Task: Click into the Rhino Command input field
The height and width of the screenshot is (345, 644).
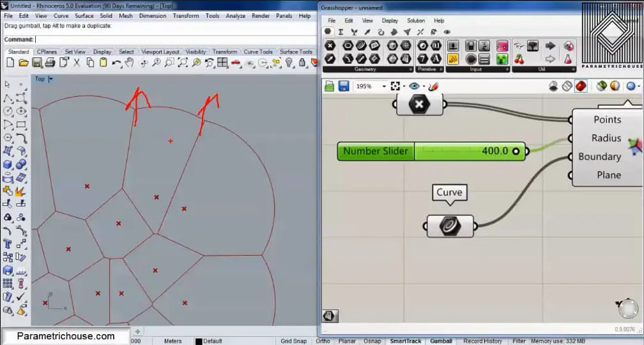Action: tap(176, 40)
